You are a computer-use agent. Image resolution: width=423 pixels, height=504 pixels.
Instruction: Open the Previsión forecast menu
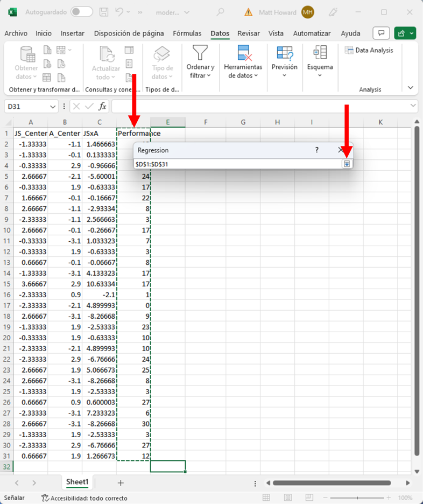tap(284, 62)
